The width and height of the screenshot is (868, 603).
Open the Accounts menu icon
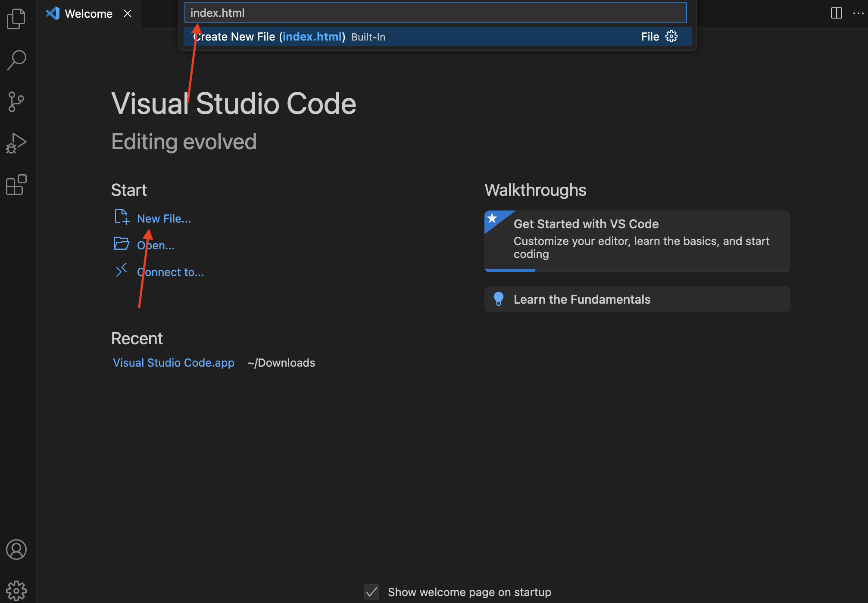coord(16,550)
